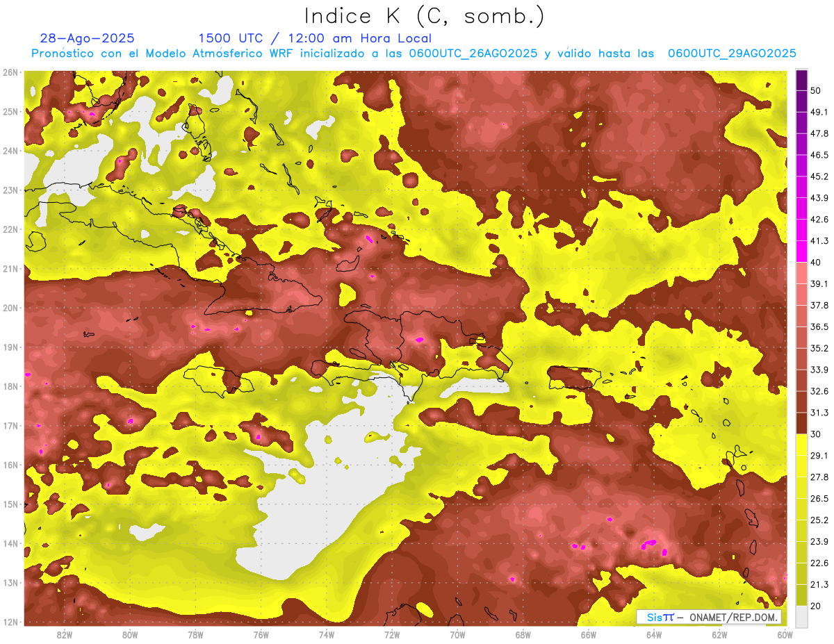834x644 pixels.
Task: Select the 72W longitude label
Action: coord(392,635)
